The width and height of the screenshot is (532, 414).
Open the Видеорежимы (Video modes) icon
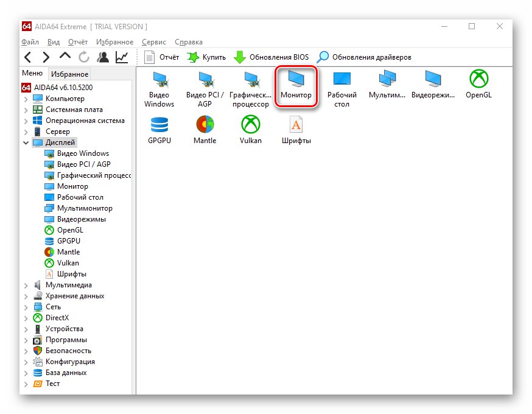pos(433,86)
